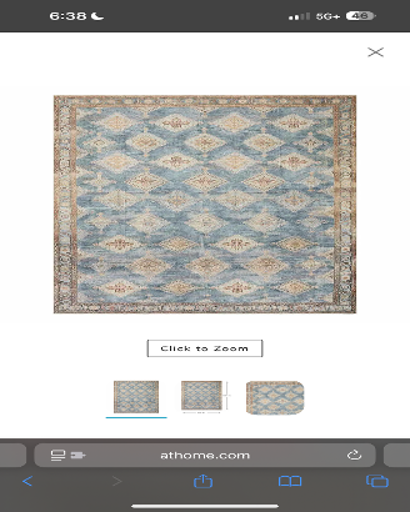Select the first rug thumbnail
This screenshot has width=410, height=512.
pos(136,397)
